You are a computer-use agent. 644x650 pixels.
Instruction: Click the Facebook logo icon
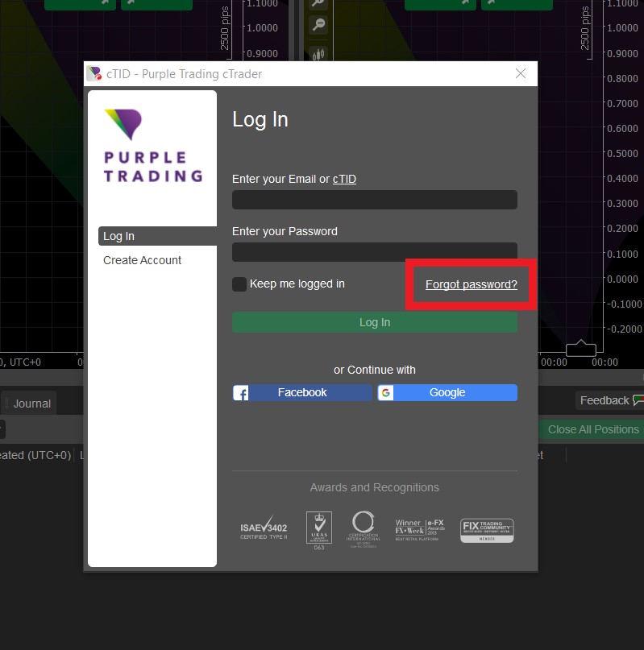coord(241,392)
